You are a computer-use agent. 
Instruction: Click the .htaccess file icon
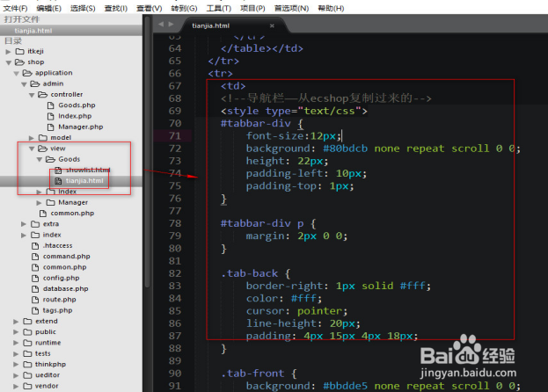(x=35, y=246)
